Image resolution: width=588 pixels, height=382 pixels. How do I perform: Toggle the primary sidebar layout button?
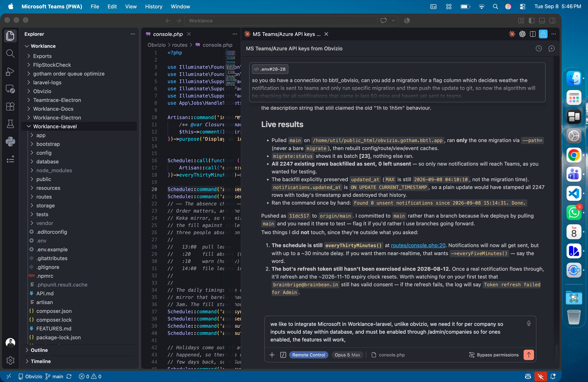(x=531, y=21)
